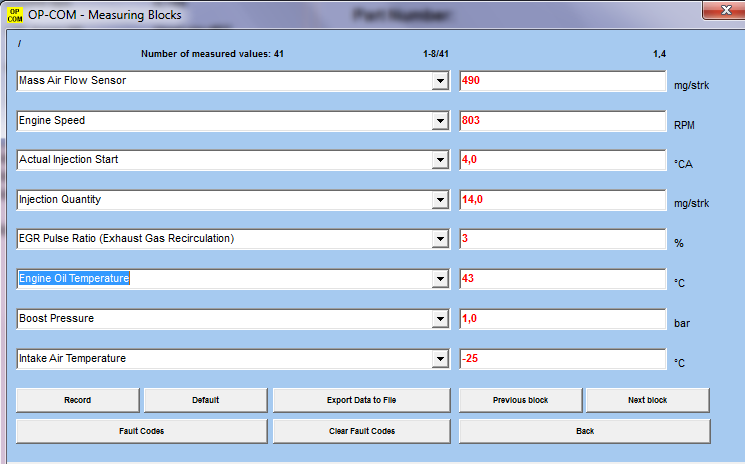Viewport: 745px width, 464px height.
Task: Expand the Engine Oil Temperature dropdown
Action: tap(440, 279)
